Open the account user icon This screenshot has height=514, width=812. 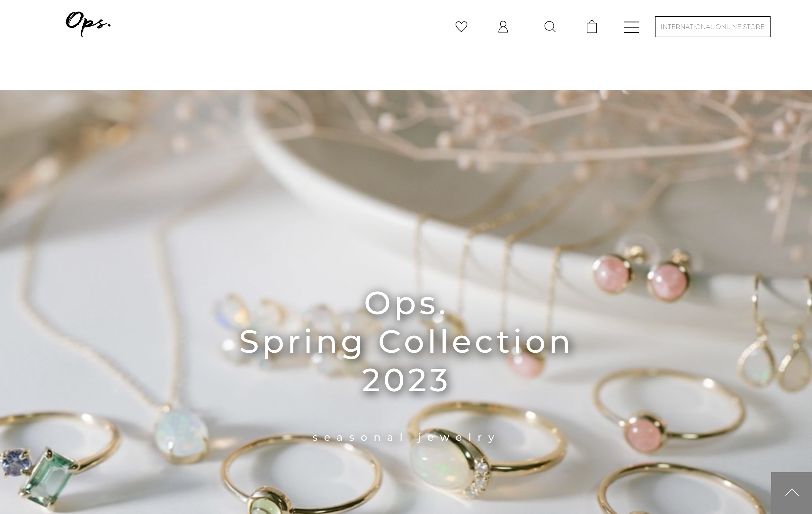(x=503, y=27)
